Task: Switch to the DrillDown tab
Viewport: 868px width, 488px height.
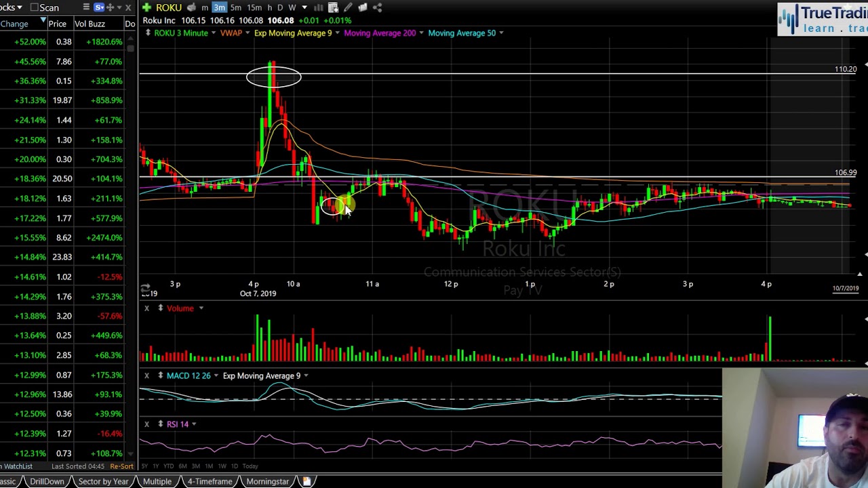Action: (47, 481)
